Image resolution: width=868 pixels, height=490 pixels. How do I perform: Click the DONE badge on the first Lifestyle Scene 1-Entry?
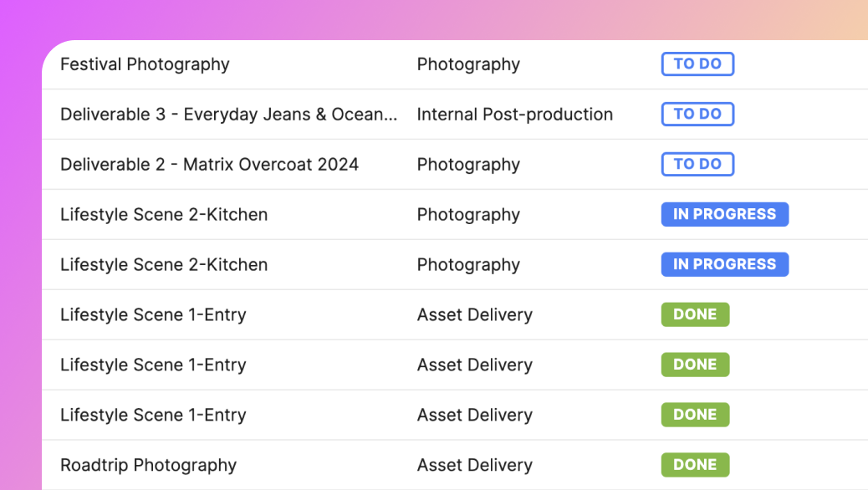point(695,314)
